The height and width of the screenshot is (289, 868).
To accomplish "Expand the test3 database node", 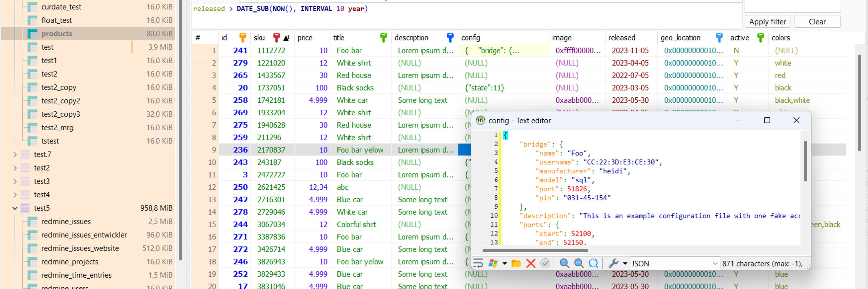I will [x=15, y=181].
